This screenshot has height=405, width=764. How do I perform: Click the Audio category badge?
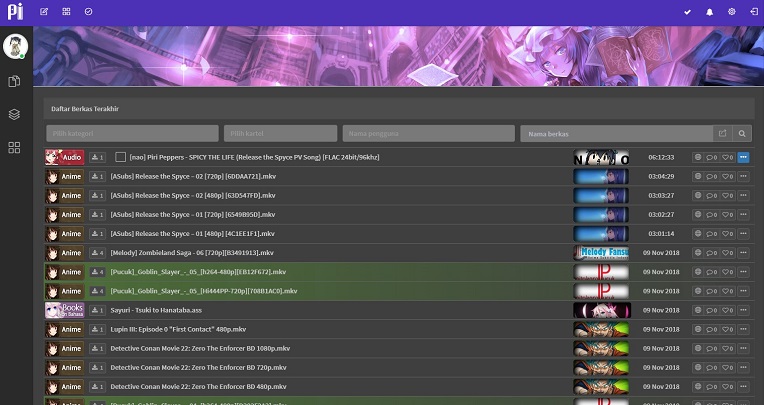pyautogui.click(x=65, y=157)
